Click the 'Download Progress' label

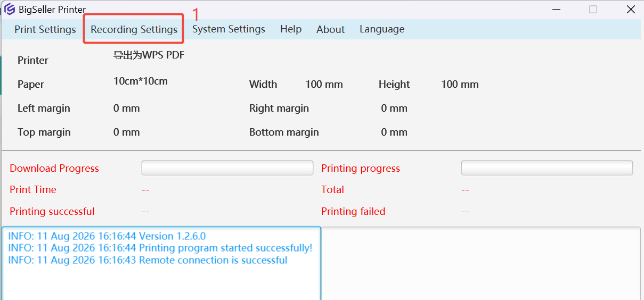(54, 168)
